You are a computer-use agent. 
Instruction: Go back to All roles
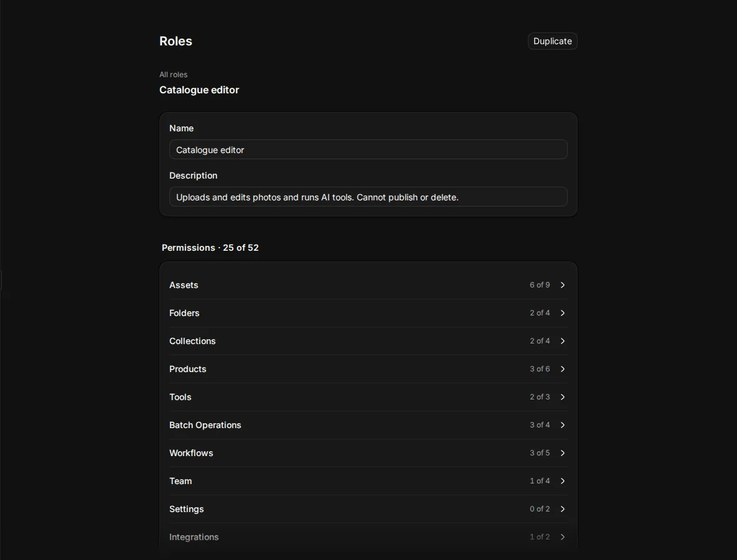pyautogui.click(x=173, y=75)
